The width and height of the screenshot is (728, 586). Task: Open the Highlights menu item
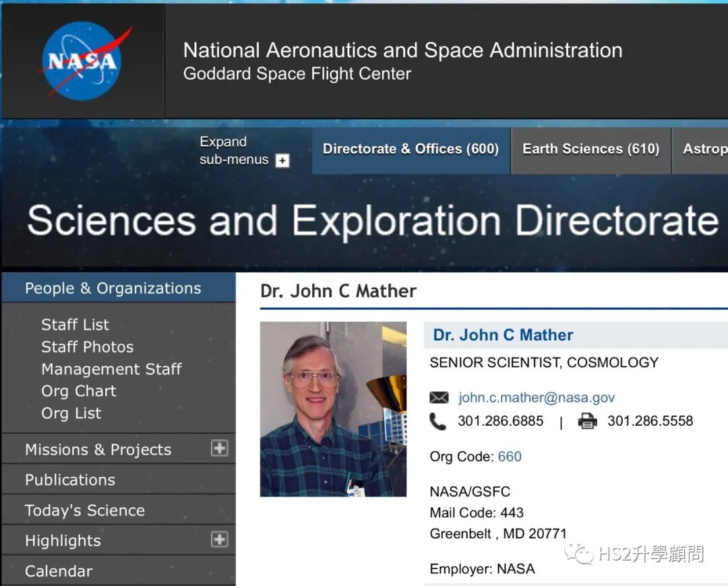(63, 541)
